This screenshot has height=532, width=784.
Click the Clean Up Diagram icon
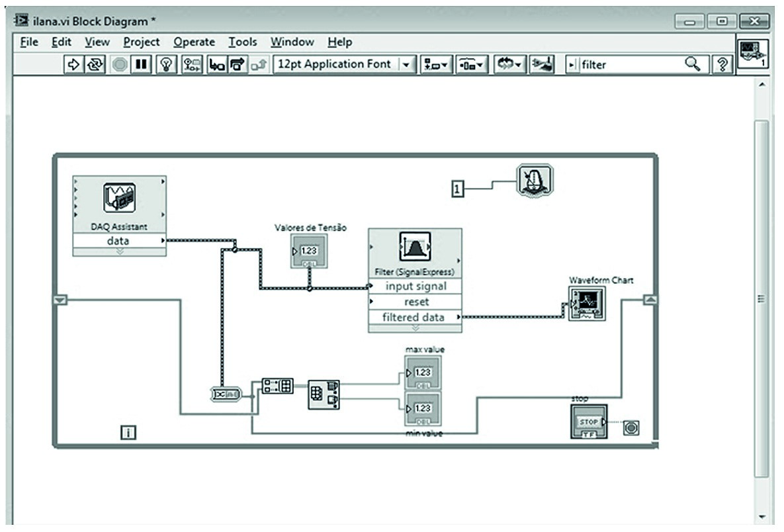543,65
